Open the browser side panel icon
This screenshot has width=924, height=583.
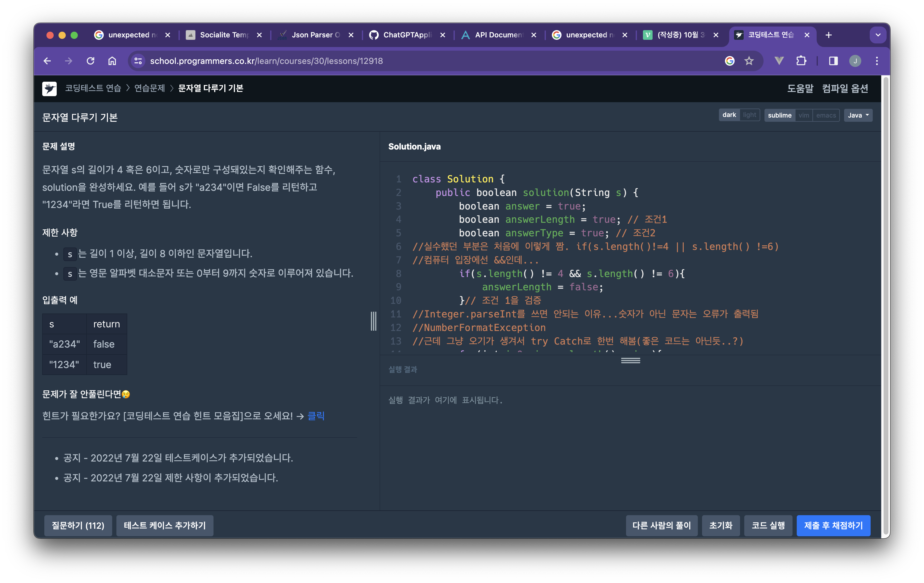[x=833, y=61]
